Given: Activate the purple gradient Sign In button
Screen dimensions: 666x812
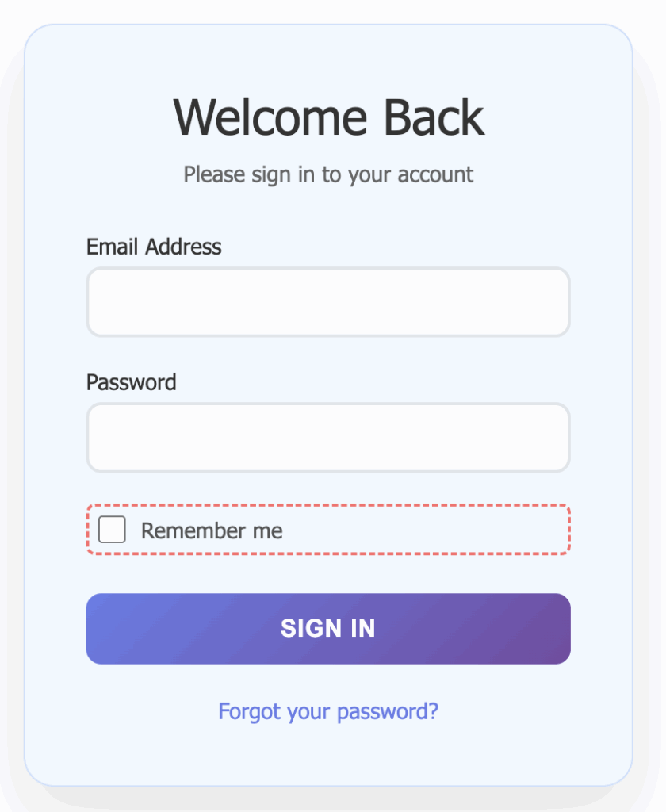Looking at the screenshot, I should click(327, 629).
